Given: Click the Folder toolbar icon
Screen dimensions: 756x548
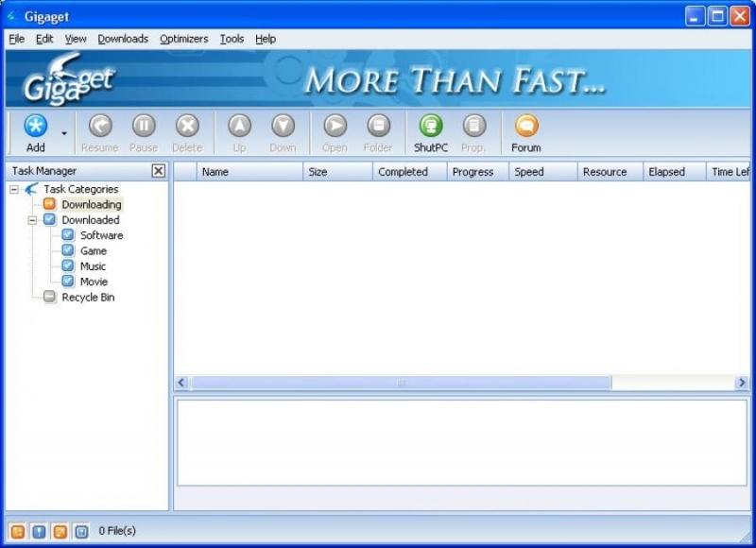Looking at the screenshot, I should [378, 127].
